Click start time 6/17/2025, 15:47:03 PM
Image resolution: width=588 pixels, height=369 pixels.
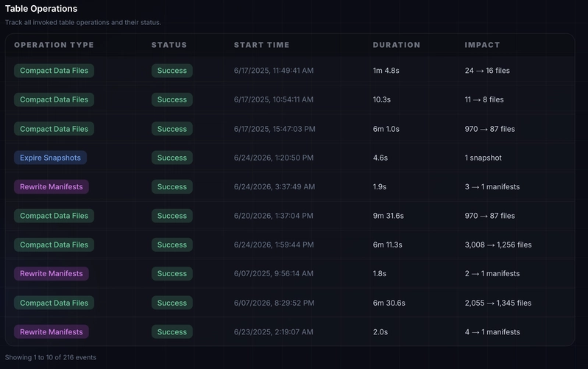pos(274,129)
